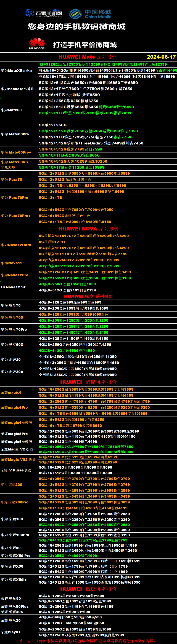Click the China Mobile logo
177x644 pixels.
[90, 14]
